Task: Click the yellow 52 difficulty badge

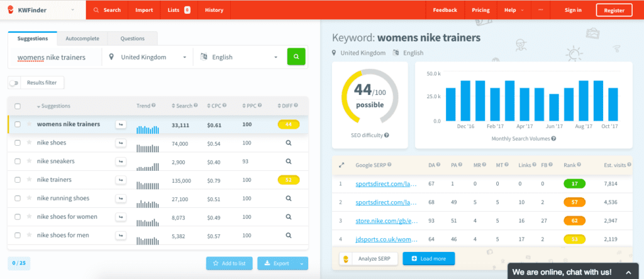Action: pos(289,180)
